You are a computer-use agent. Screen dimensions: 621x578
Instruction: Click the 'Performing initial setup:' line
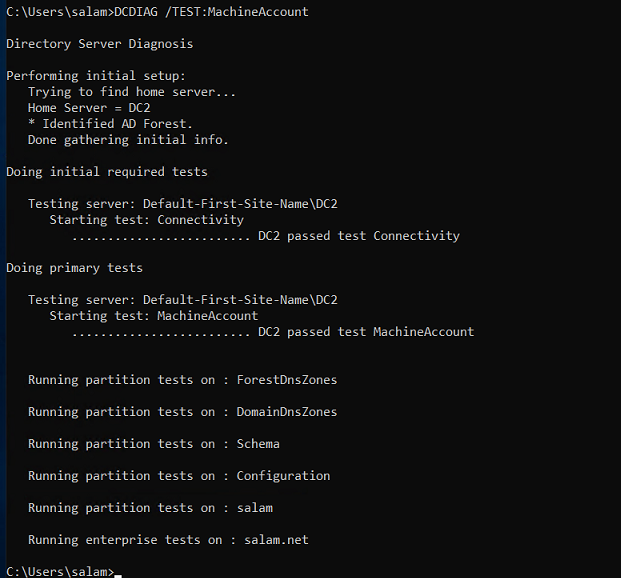tap(96, 76)
